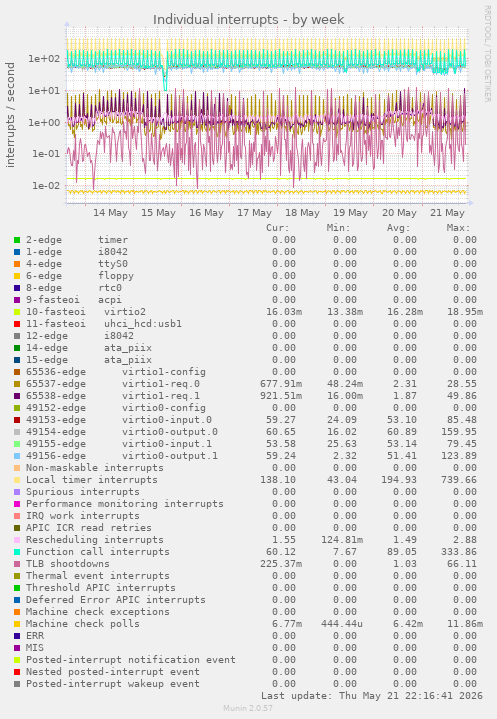Click the pink swatch for Rescheduling interrupts

[17, 540]
